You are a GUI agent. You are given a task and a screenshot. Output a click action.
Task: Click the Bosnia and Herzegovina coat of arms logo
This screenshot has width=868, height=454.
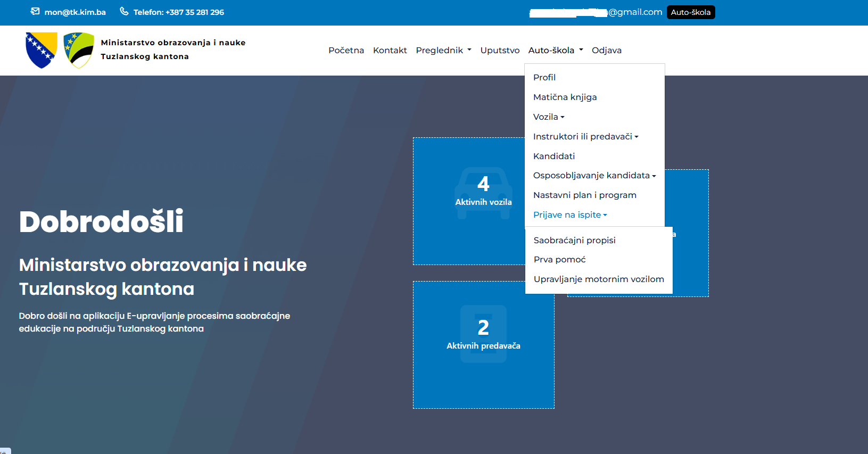click(x=42, y=50)
